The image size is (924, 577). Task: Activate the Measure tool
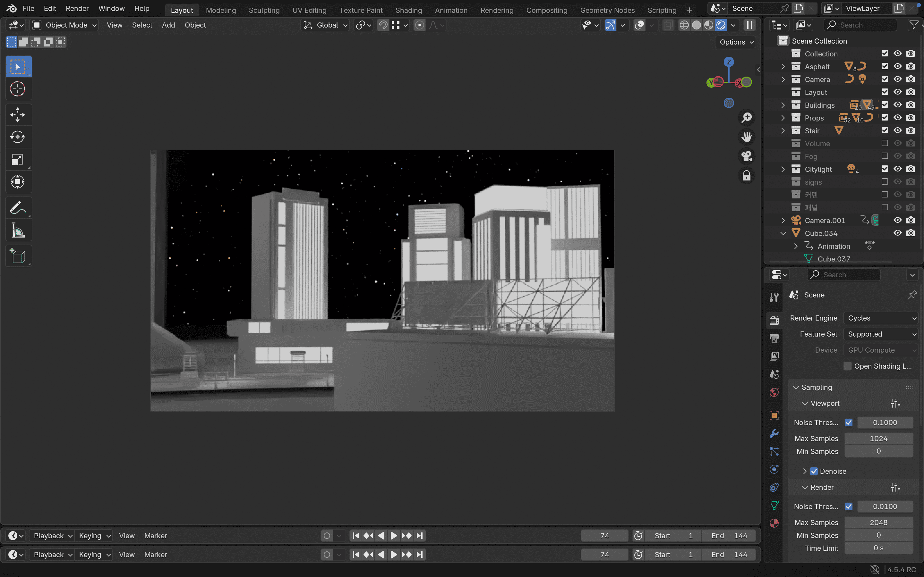[x=18, y=230]
